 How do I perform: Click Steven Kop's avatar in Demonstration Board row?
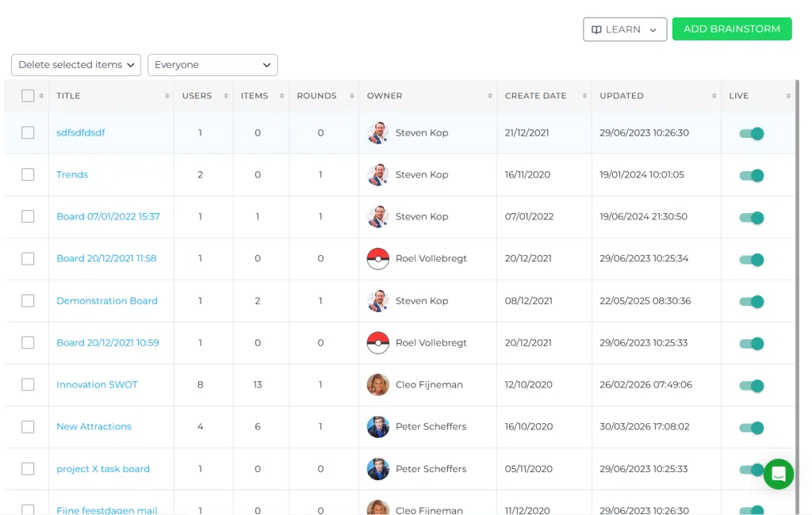(x=378, y=301)
